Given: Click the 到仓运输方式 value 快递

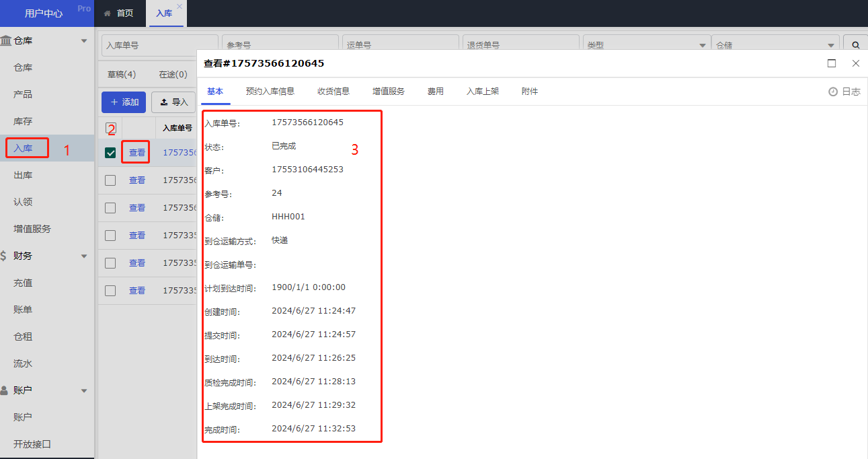Looking at the screenshot, I should pos(280,240).
